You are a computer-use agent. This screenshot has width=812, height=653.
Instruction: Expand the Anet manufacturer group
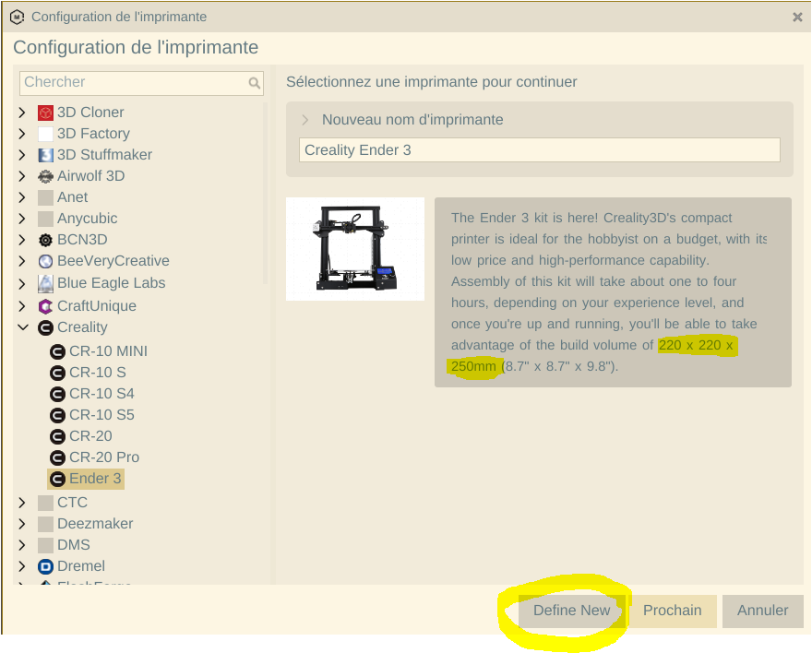coord(22,197)
